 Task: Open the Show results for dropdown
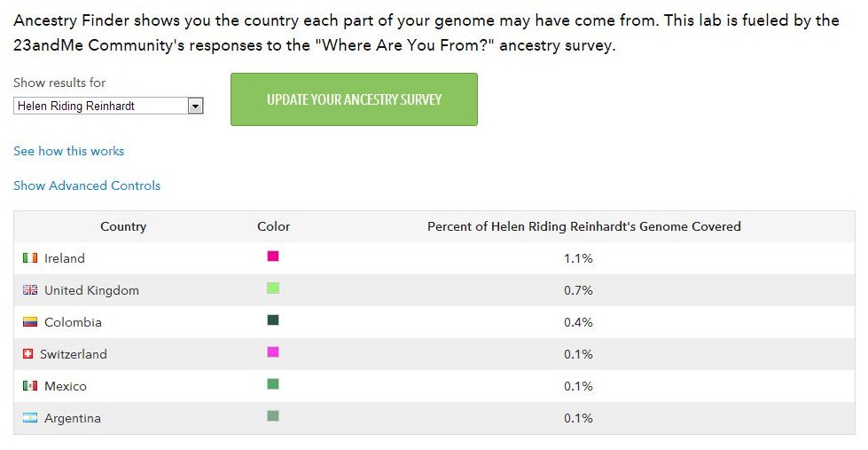click(x=109, y=107)
